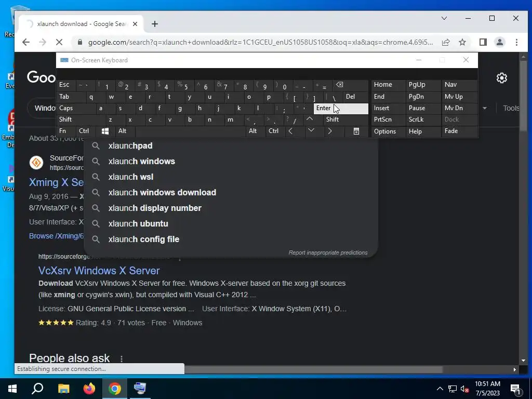Viewport: 532px width, 399px height.
Task: Bookmark this page with the star icon
Action: click(x=462, y=42)
